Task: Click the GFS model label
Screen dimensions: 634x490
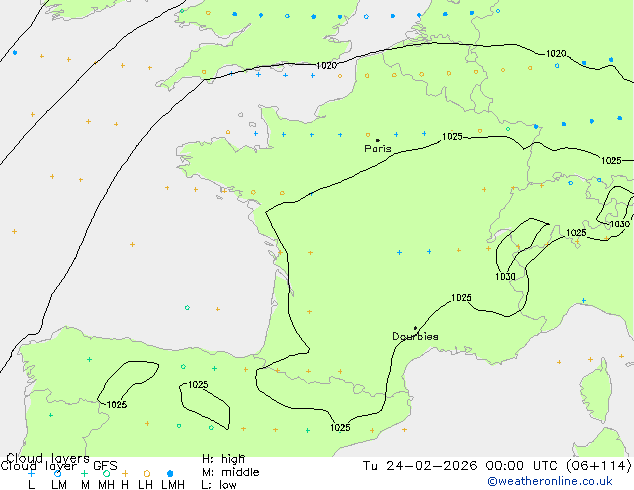Action: click(x=105, y=466)
